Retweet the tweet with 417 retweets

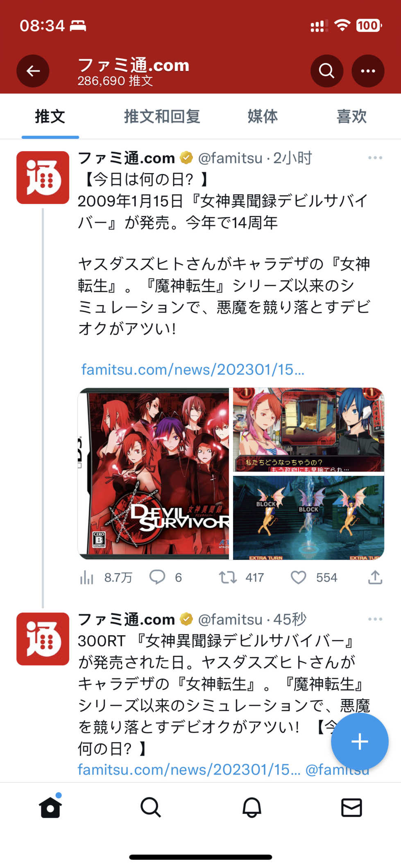pyautogui.click(x=227, y=577)
